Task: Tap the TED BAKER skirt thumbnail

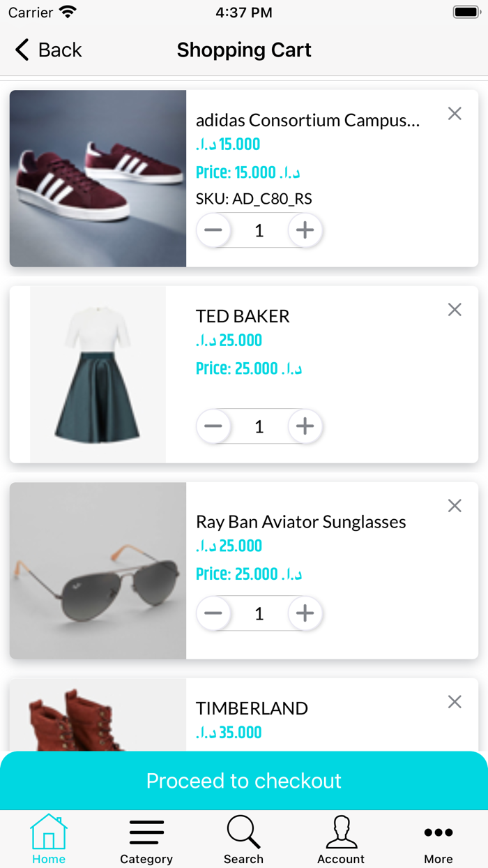Action: (98, 374)
